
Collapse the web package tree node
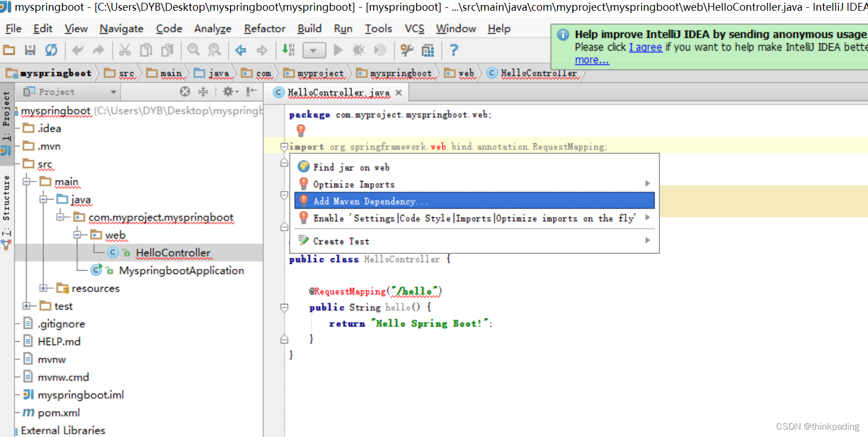tap(77, 235)
